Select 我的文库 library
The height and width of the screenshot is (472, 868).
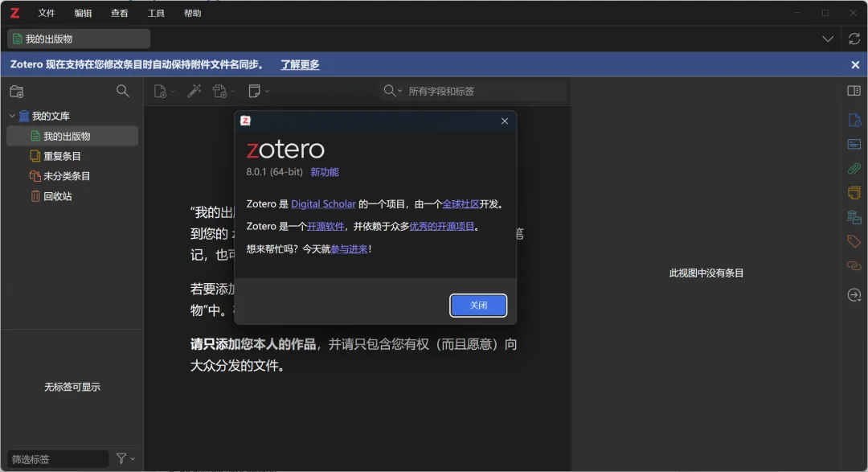click(x=51, y=116)
